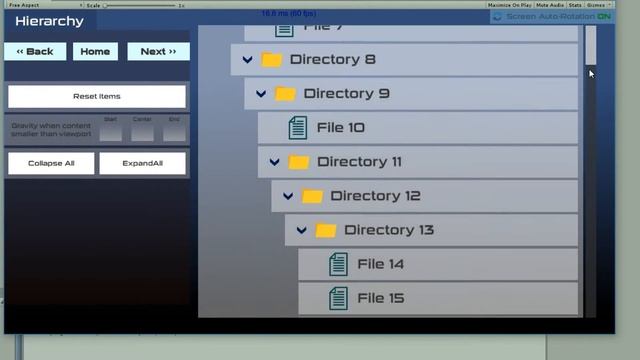640x360 pixels.
Task: Select the Directory 12 row label
Action: (376, 196)
